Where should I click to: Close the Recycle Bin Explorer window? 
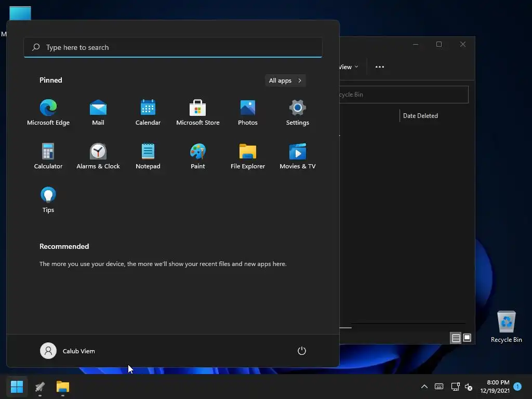tap(462, 45)
